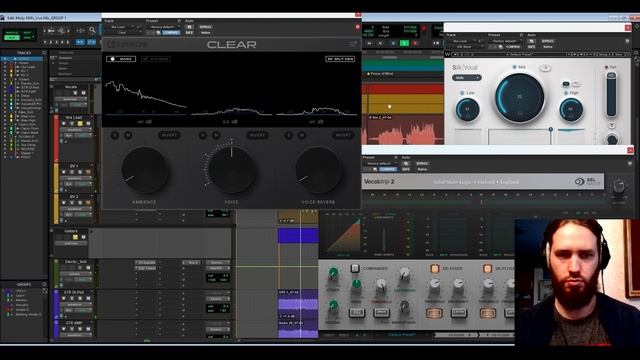Click the SSL logo in Vocalstrip 2
This screenshot has width=640, height=360.
[587, 182]
